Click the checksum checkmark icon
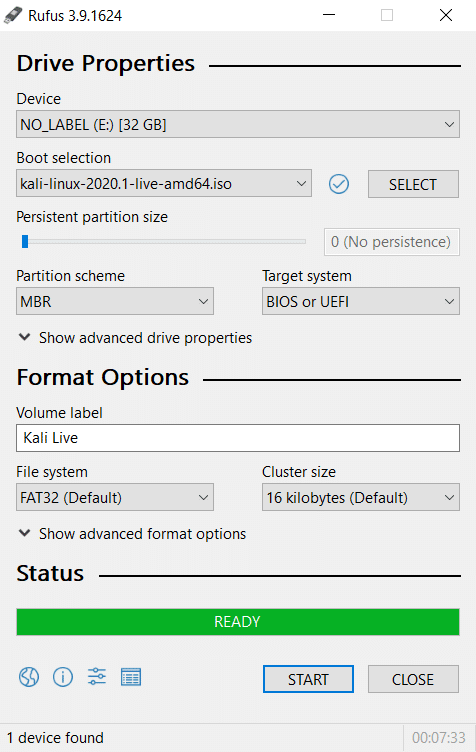 (x=339, y=184)
